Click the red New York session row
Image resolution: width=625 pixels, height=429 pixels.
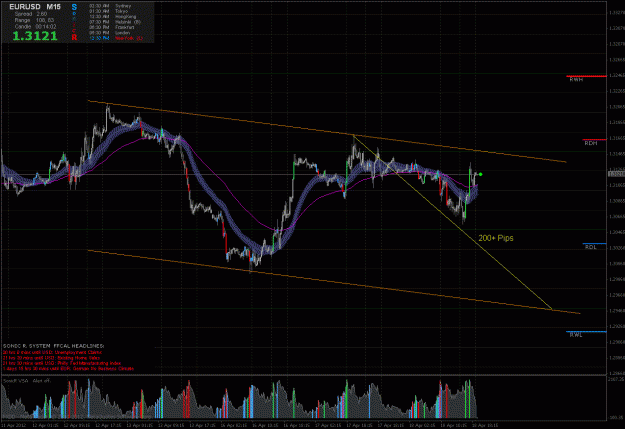tap(116, 38)
